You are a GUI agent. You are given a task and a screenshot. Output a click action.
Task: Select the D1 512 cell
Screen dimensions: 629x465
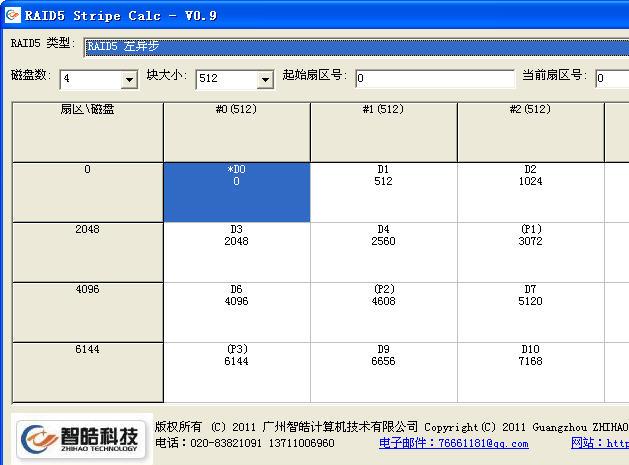click(383, 192)
